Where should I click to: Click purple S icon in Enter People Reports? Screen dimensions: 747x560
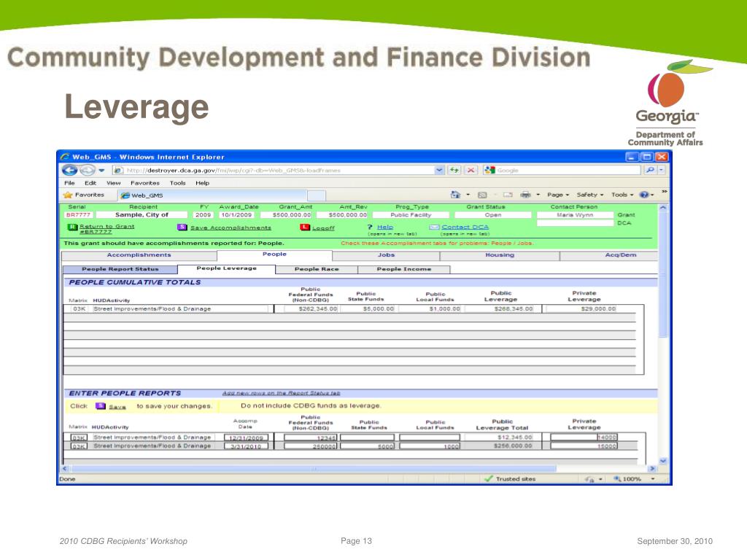(100, 406)
